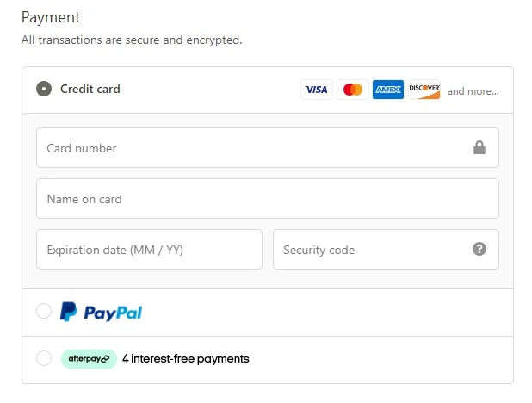This screenshot has height=403, width=532.
Task: Click the 'and more...' card types text
Action: tap(473, 91)
